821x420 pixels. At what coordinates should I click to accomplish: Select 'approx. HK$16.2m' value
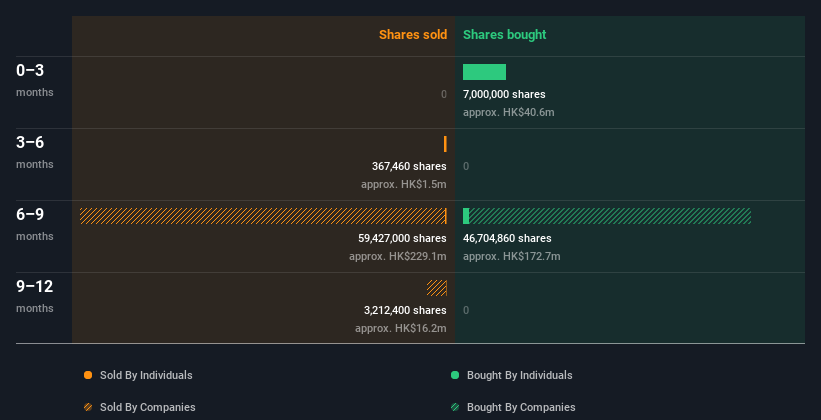[401, 328]
